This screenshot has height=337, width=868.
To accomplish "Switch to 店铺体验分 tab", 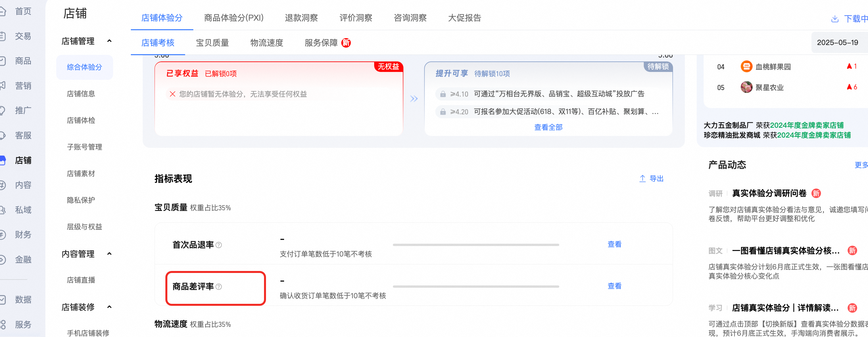I will 162,18.
